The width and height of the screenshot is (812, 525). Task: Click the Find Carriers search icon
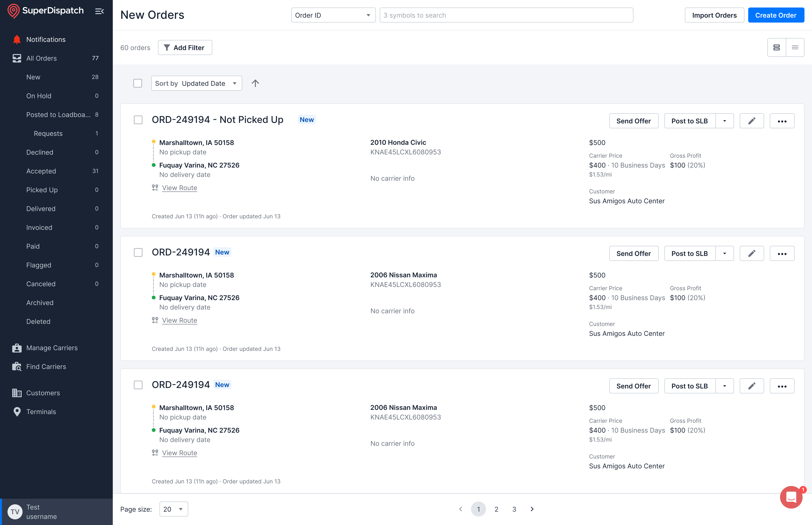(17, 366)
